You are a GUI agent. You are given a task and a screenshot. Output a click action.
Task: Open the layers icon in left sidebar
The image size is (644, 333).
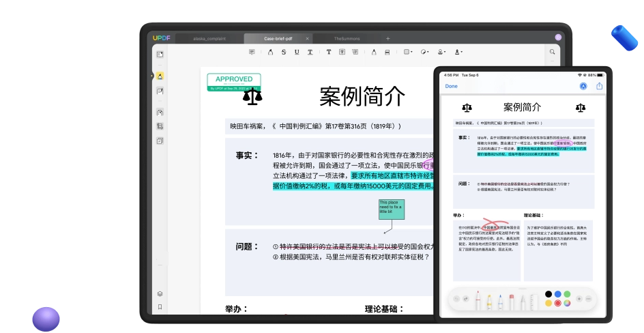(160, 294)
